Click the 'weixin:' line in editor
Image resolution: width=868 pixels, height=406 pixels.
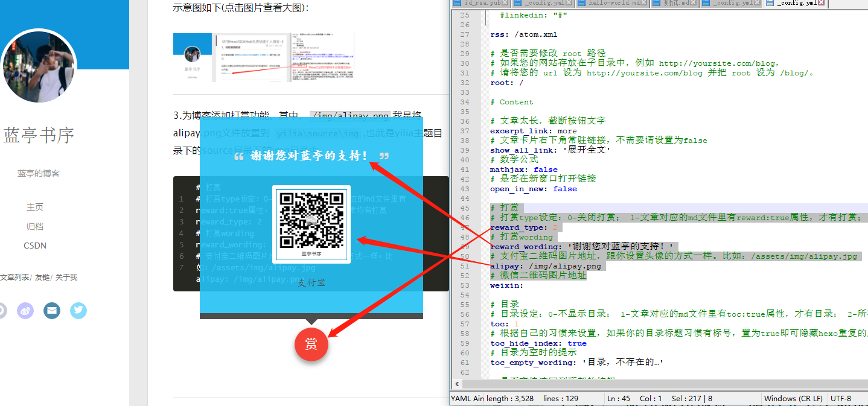(507, 285)
